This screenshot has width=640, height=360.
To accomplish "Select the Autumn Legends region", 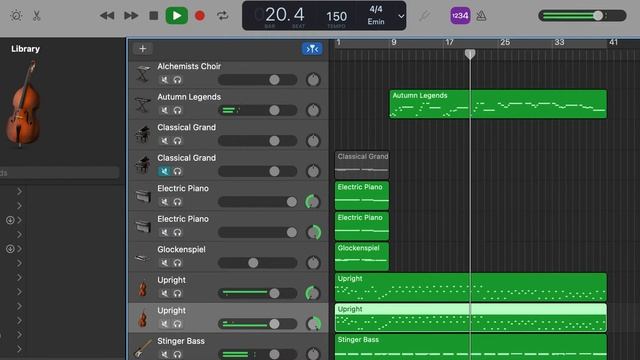I will [498, 104].
